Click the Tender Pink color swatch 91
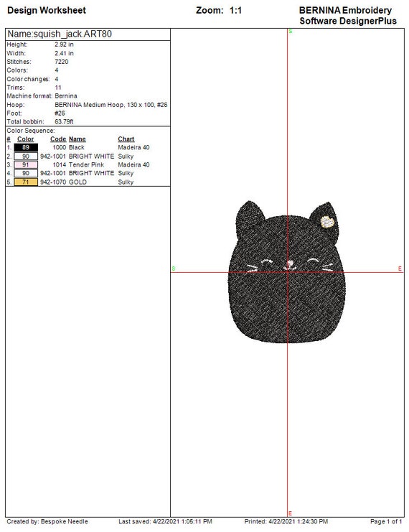 click(26, 164)
